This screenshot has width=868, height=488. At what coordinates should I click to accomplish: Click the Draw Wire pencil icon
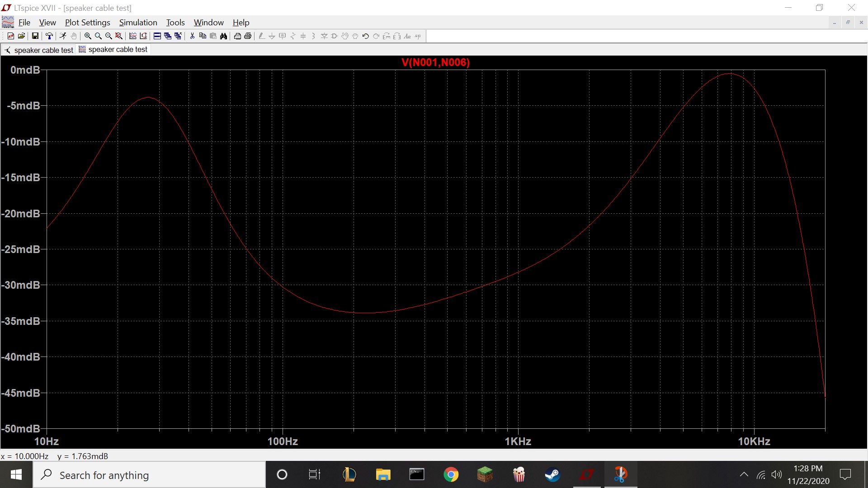pos(261,36)
